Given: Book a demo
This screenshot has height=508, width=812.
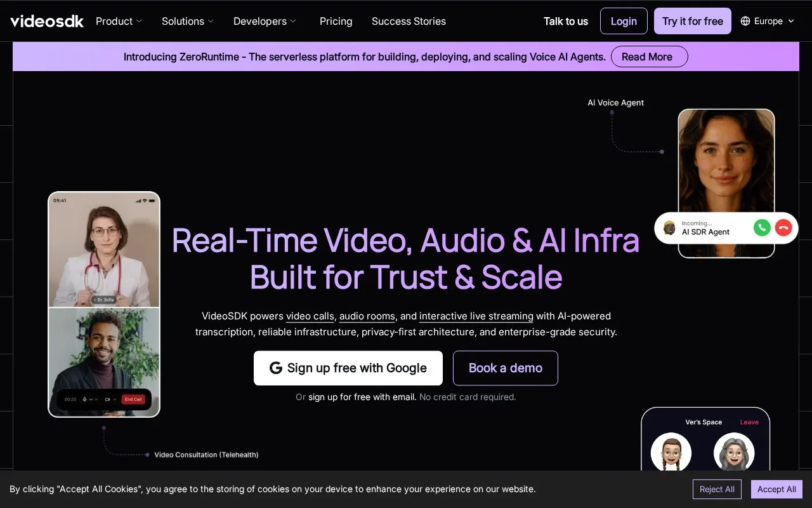Looking at the screenshot, I should tap(506, 368).
